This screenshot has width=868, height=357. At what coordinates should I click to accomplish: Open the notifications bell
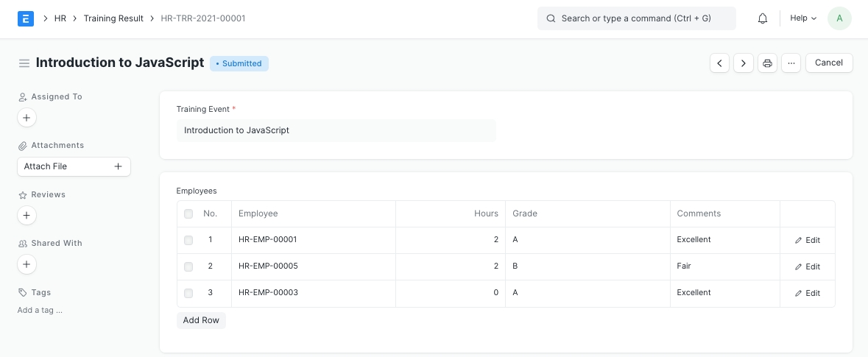pos(763,18)
